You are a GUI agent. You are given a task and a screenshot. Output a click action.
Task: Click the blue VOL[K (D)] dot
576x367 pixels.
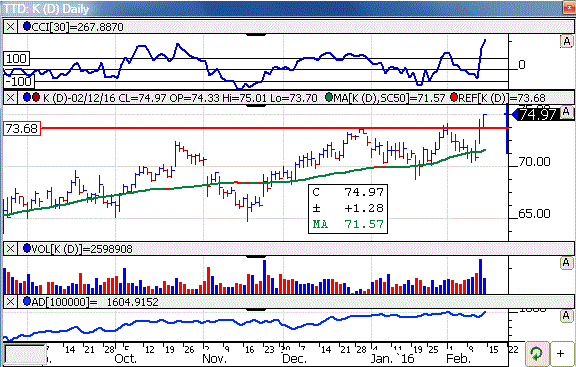(x=27, y=249)
